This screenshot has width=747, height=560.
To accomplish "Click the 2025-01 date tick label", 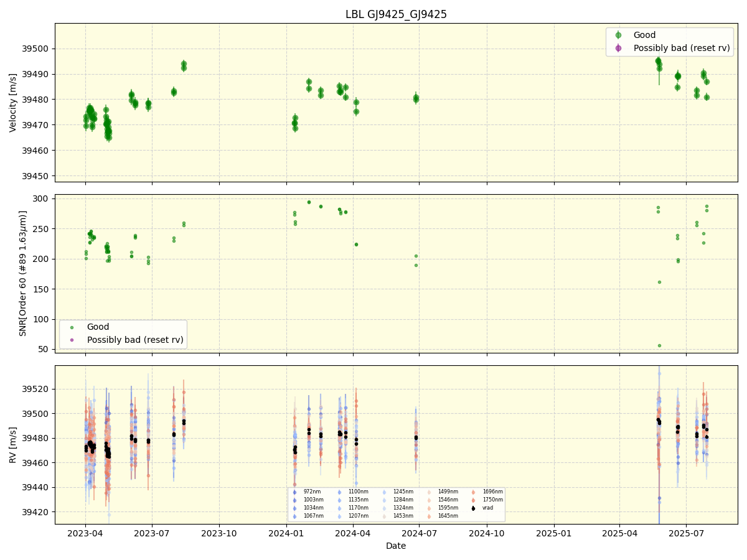I will click(x=554, y=533).
